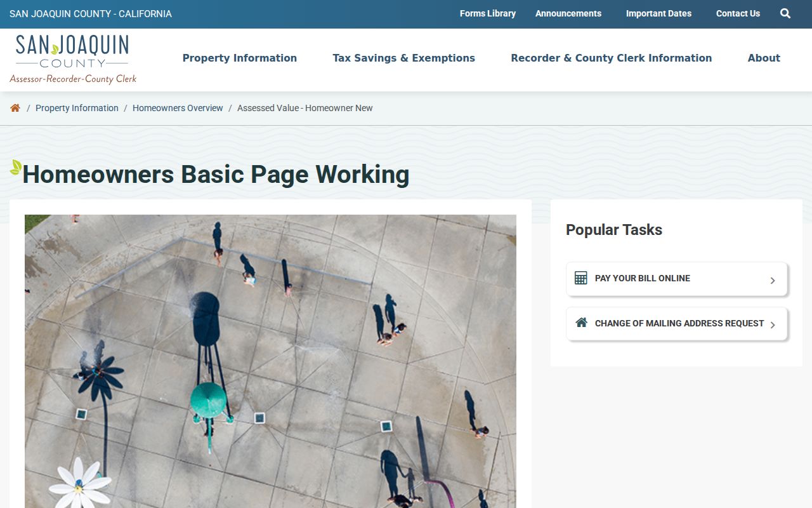
Task: Click the calculator icon for Pay Your Bill
Action: [580, 278]
